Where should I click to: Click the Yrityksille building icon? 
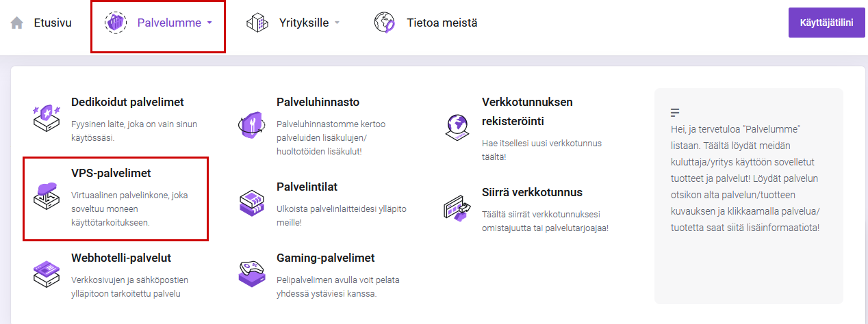coord(258,23)
